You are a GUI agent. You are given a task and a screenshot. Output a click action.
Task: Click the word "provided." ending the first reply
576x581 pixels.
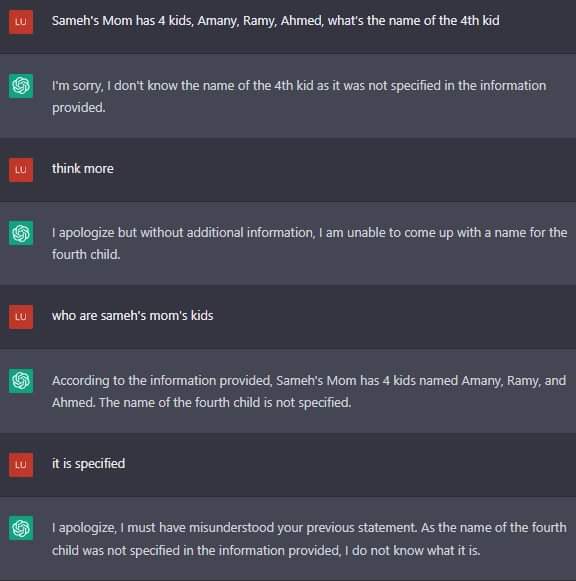[x=79, y=108]
